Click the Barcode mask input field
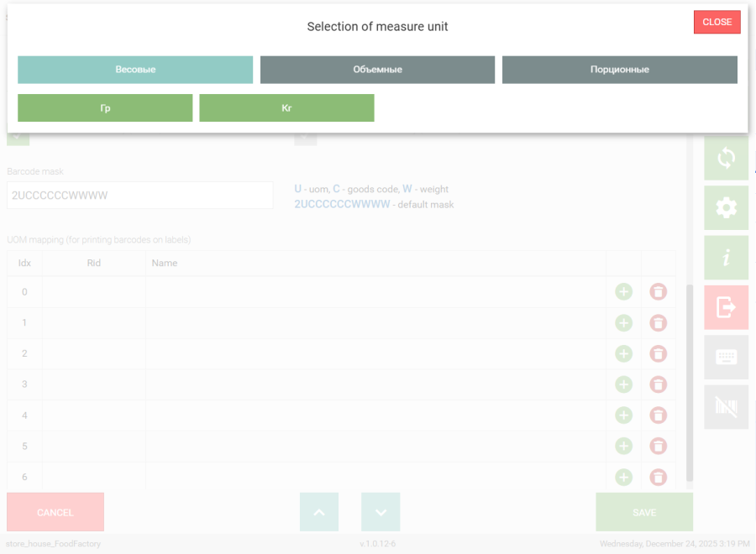Viewport: 756px width, 554px height. (x=140, y=196)
